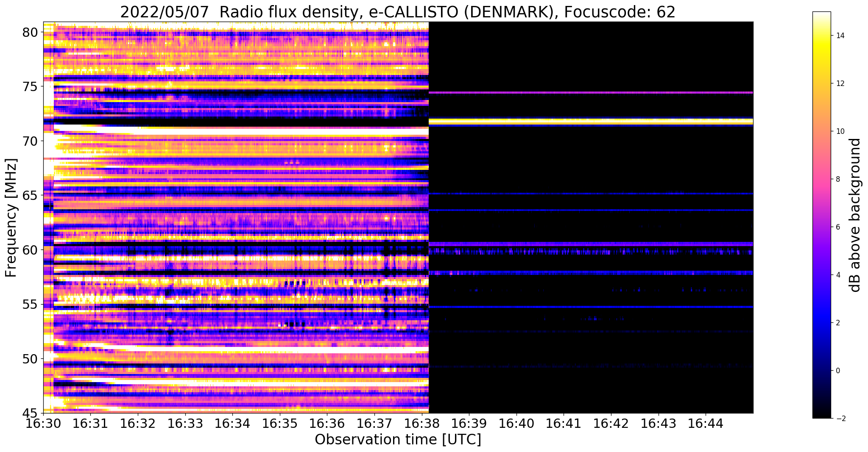This screenshot has height=452, width=868.
Task: Click the pink 8 dB region of the colorbar
Action: pos(821,179)
